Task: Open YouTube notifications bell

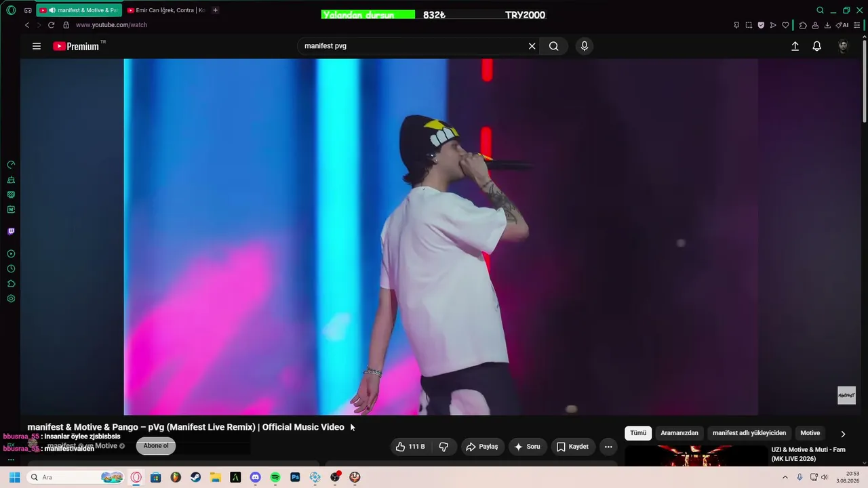Action: click(817, 46)
